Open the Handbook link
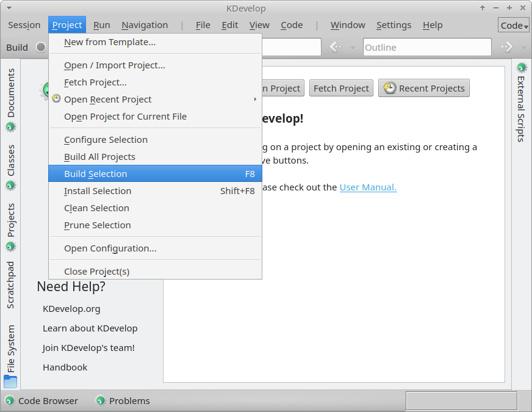Image resolution: width=532 pixels, height=412 pixels. click(x=65, y=367)
